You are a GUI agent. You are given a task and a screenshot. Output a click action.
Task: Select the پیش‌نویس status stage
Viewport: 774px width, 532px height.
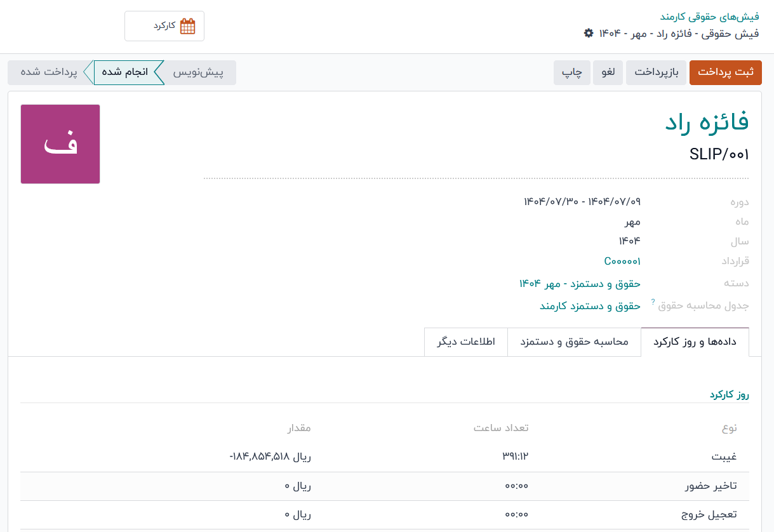pos(199,72)
